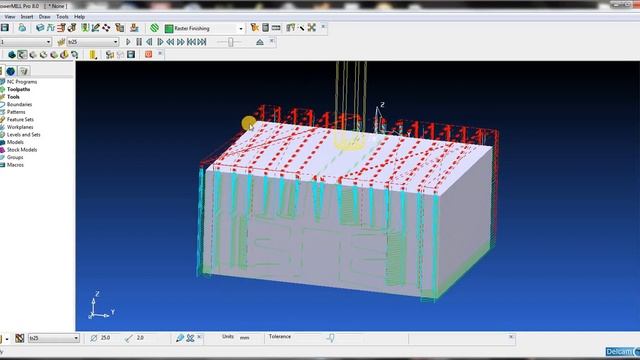Toggle the highlighted ViewMill shading mode icon
Viewport: 640px width, 360px height.
[22, 55]
